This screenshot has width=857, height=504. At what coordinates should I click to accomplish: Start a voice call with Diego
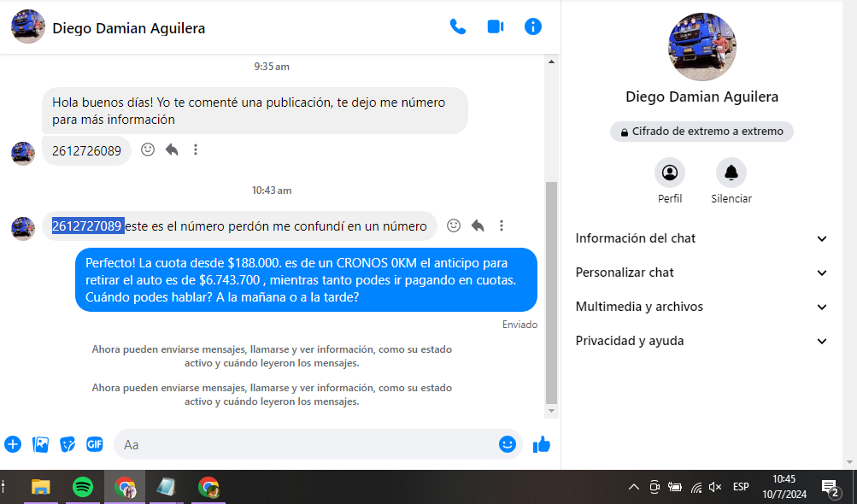(x=457, y=26)
